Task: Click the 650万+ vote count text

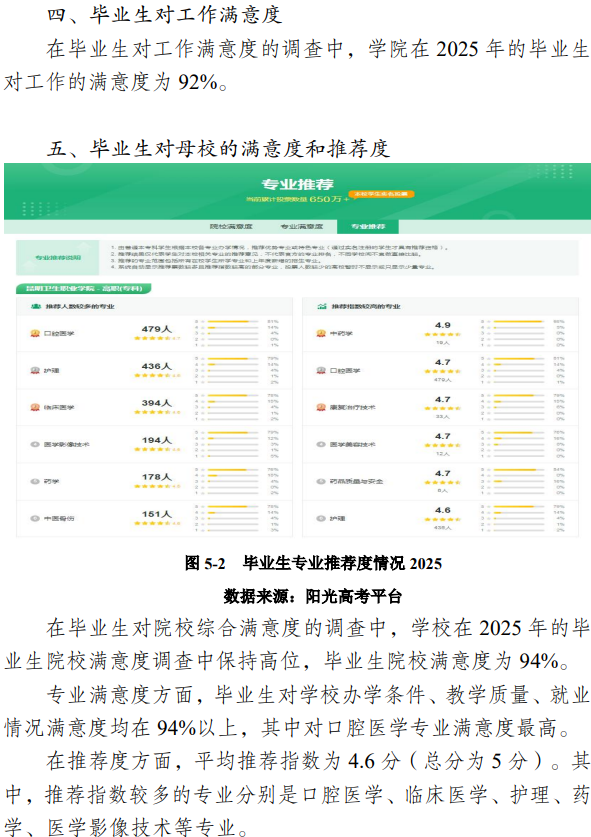Action: [x=329, y=199]
